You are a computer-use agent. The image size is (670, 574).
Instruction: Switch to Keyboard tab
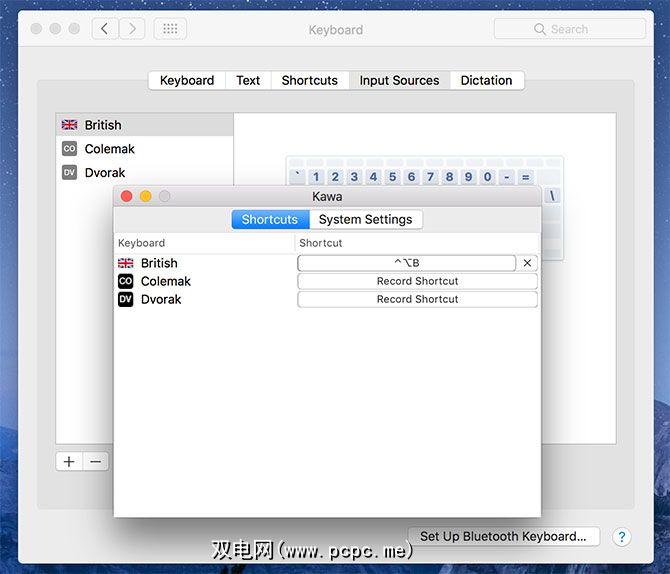click(x=187, y=80)
